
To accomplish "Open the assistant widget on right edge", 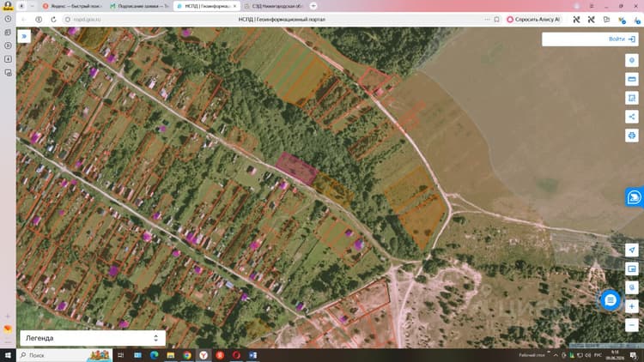I will point(635,197).
